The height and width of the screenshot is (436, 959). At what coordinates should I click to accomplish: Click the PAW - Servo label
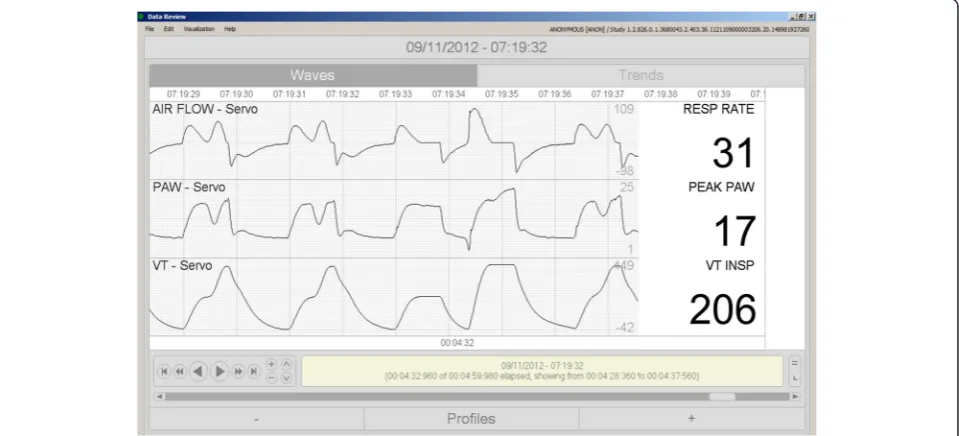tap(189, 187)
